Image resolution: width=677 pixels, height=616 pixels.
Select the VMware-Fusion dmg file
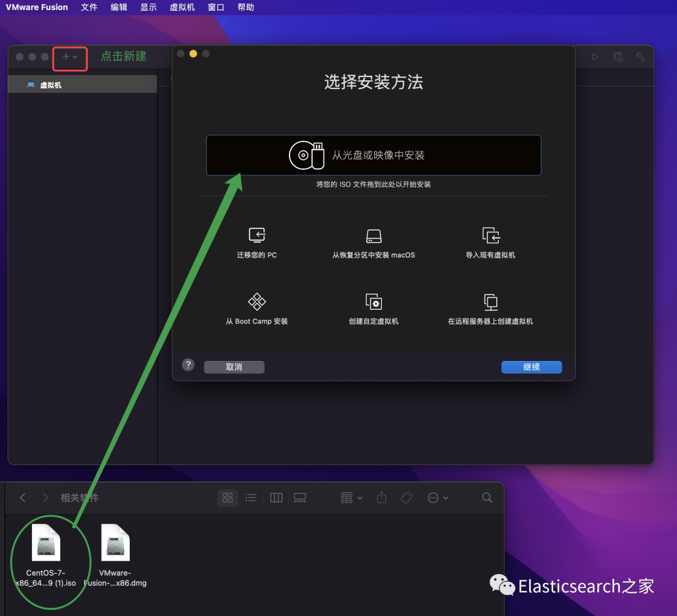115,555
